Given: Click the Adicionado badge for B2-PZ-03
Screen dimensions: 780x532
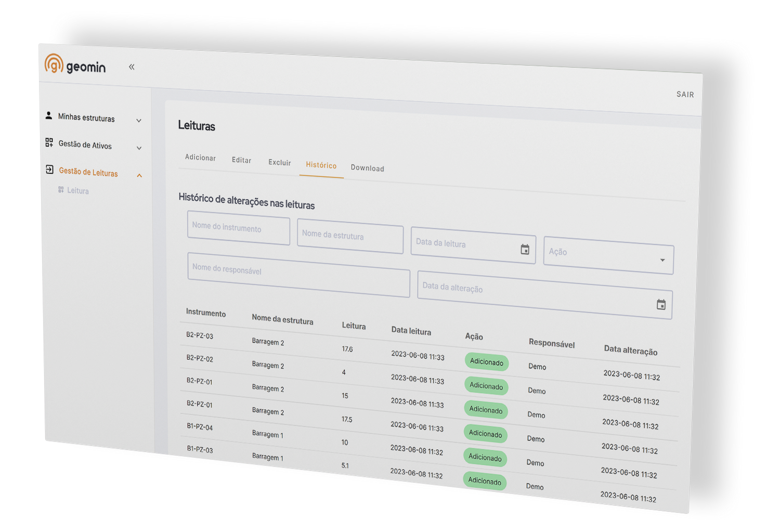Looking at the screenshot, I should 486,362.
